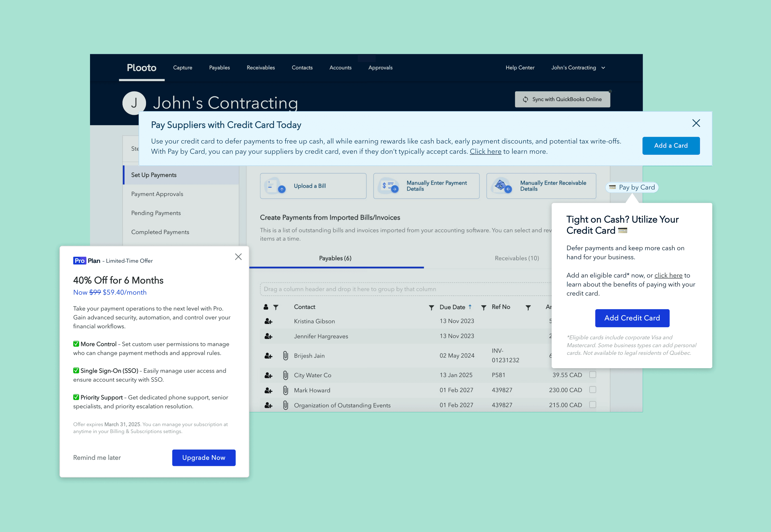The width and height of the screenshot is (771, 532).
Task: Click the Pay by Card pill
Action: (x=632, y=187)
